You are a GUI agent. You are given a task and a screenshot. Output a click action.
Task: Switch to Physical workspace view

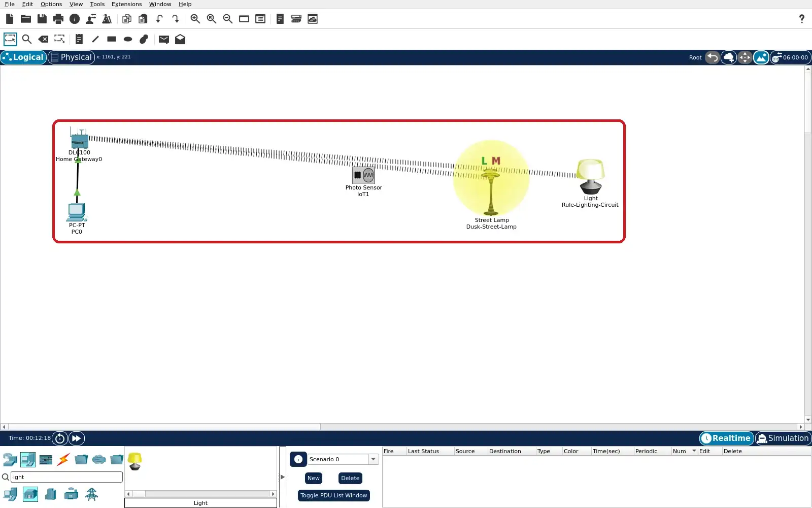pos(72,57)
